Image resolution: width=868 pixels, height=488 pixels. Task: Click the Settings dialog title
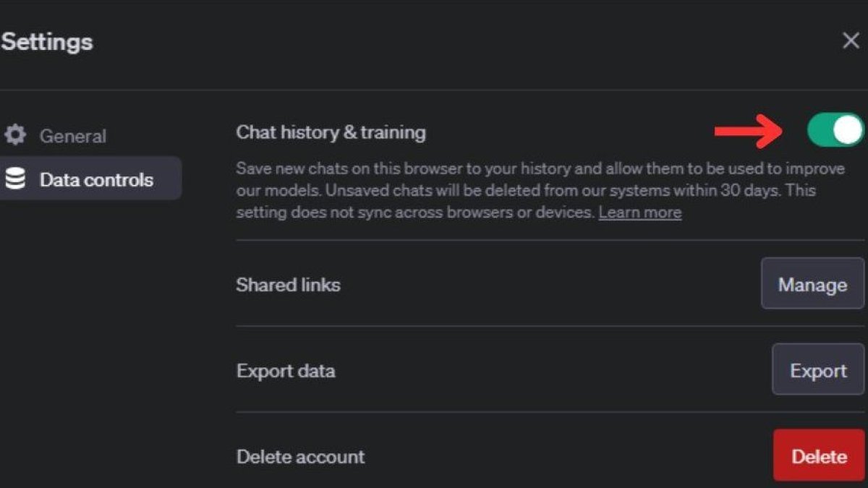[46, 41]
